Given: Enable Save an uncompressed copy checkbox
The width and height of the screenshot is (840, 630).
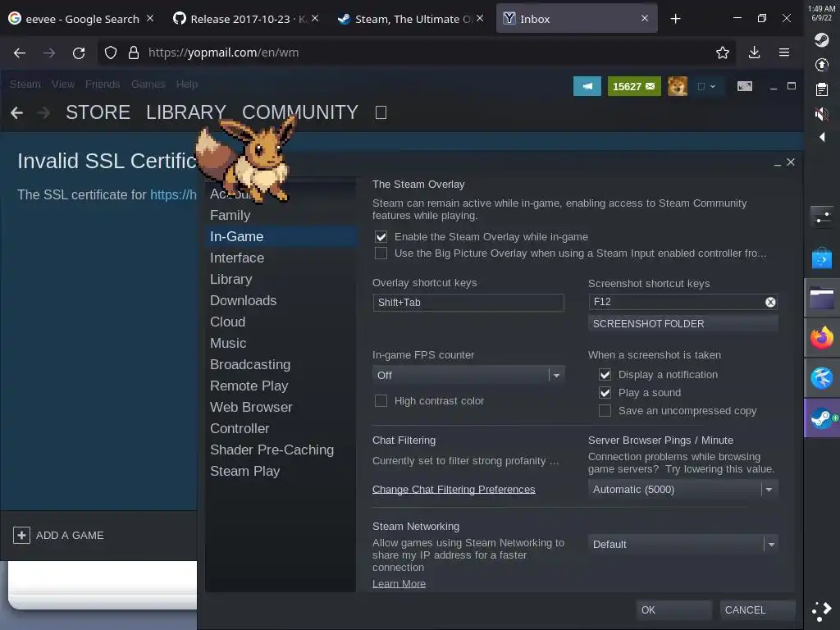Looking at the screenshot, I should click(x=605, y=411).
